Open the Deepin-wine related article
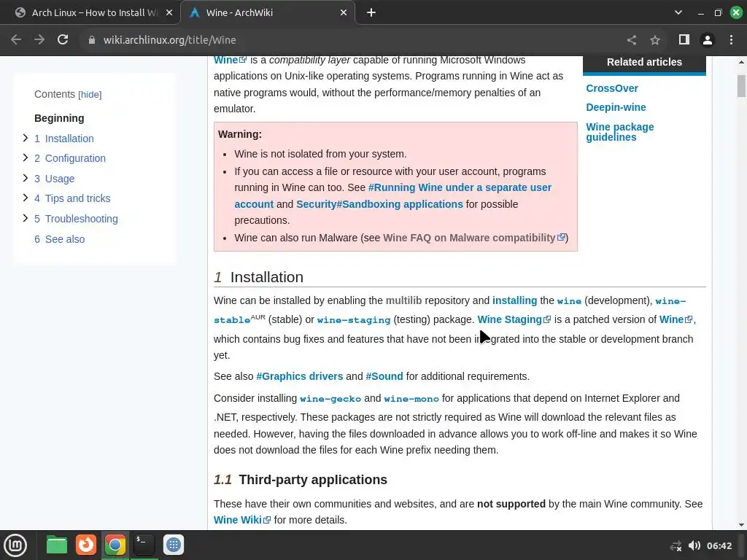Viewport: 747px width, 560px height. click(x=616, y=107)
